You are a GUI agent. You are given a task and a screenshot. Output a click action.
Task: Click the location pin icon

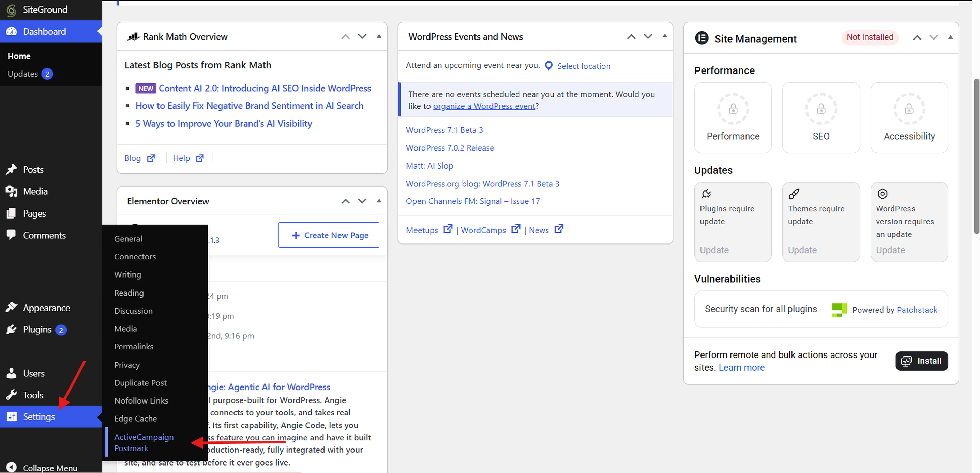pyautogui.click(x=548, y=66)
